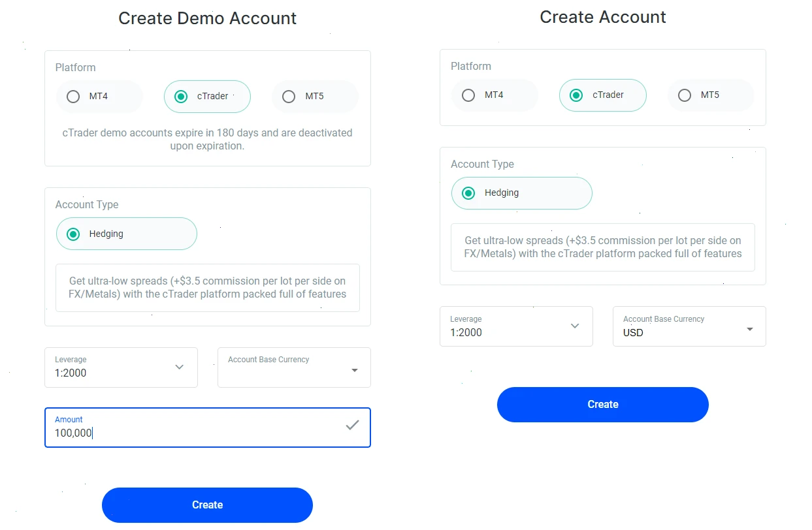Click the chevron icon on the demo Leverage dropdown
The image size is (812, 530).
click(179, 367)
